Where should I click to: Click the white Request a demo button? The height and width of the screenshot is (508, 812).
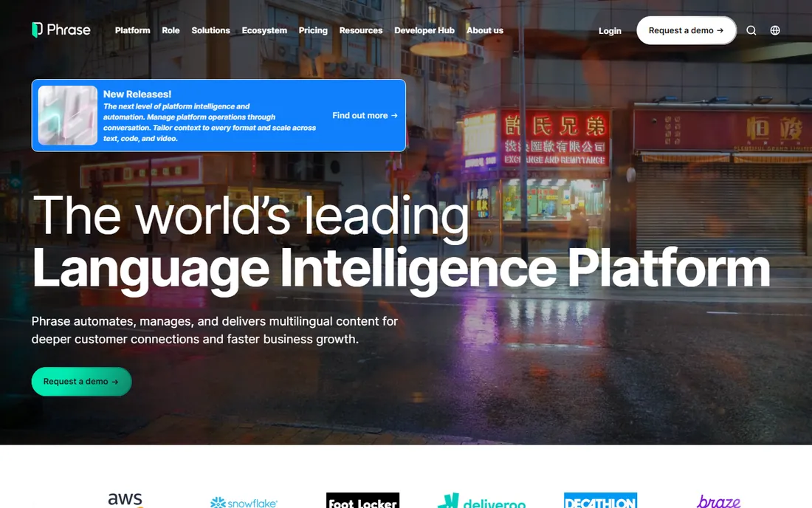687,30
